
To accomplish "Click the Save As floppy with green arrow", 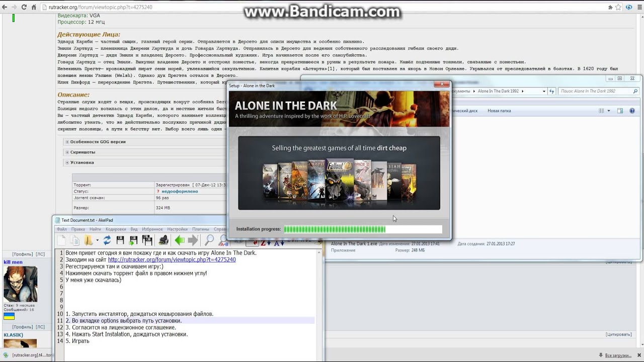I will [x=133, y=240].
